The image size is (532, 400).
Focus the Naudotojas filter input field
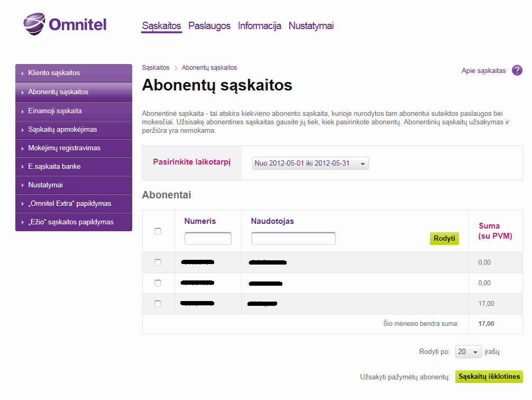coord(293,239)
